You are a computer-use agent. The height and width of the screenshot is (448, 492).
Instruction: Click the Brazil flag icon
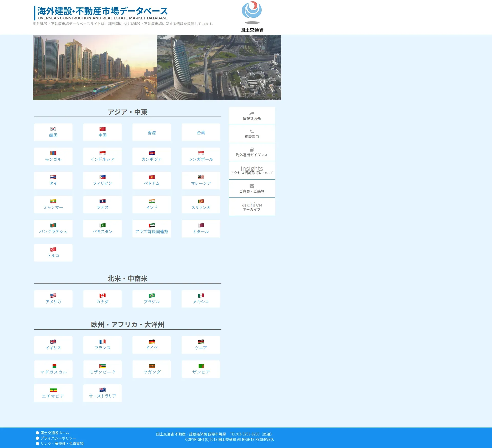point(152,296)
